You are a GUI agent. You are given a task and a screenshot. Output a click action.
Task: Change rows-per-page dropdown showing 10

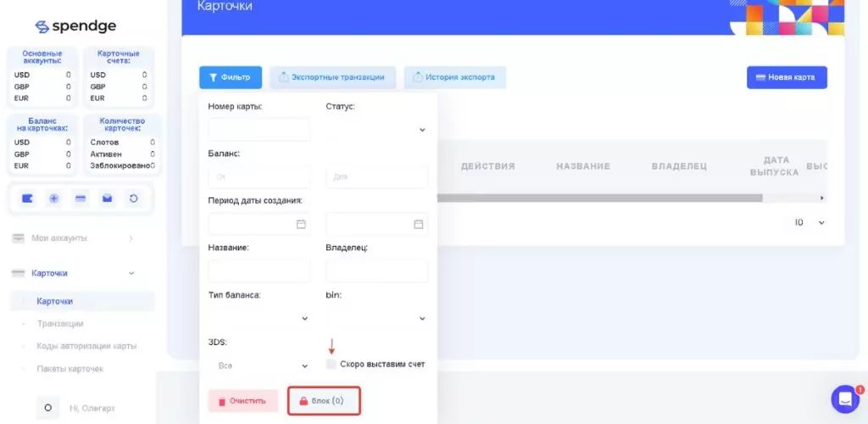[810, 222]
